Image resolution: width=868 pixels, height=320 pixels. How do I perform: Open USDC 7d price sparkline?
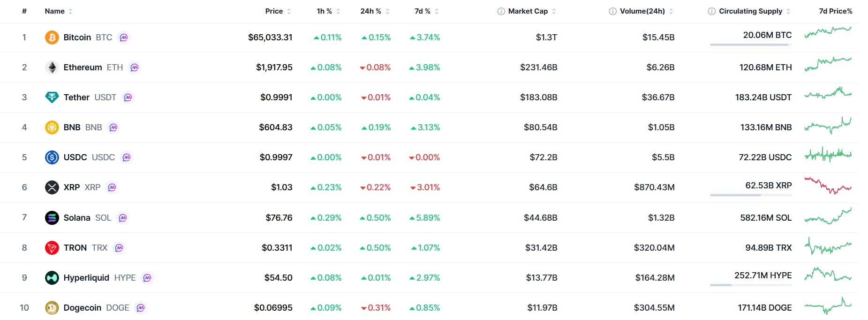828,155
